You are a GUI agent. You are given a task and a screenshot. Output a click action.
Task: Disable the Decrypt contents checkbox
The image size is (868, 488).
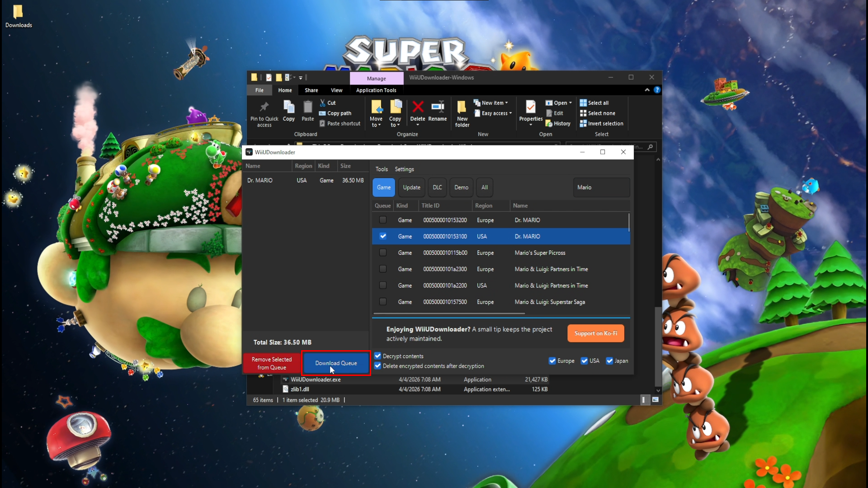377,356
